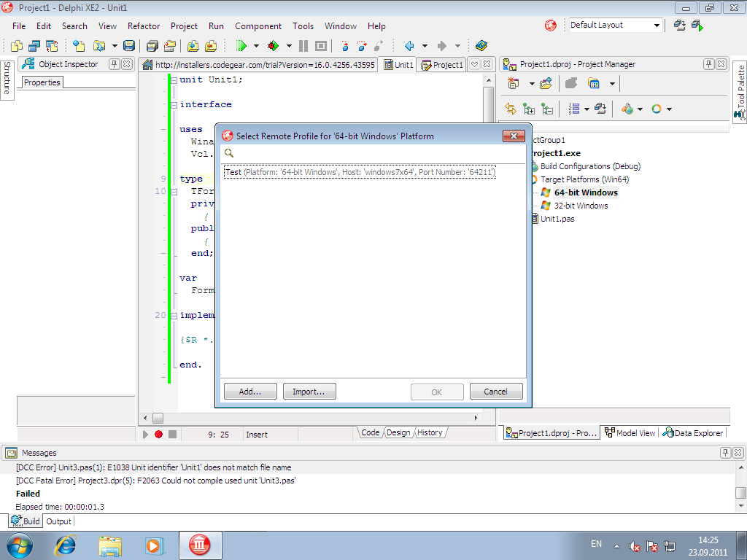Click the OK button in the dialog

(437, 392)
